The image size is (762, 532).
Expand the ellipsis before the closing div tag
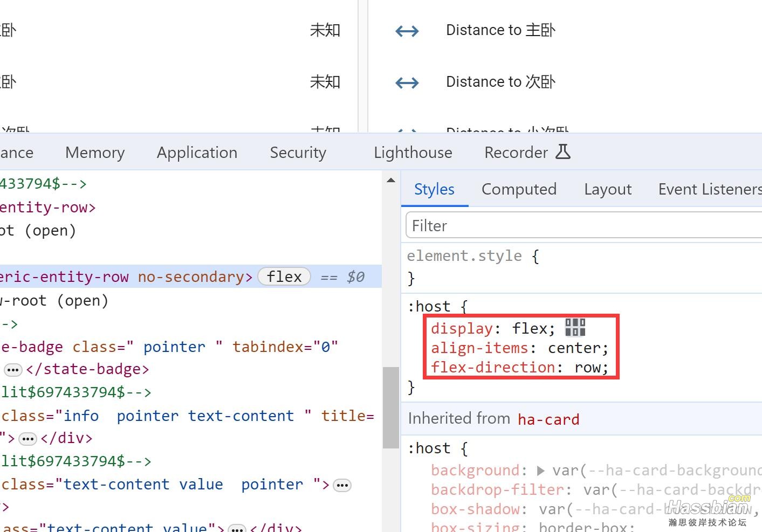pyautogui.click(x=28, y=439)
